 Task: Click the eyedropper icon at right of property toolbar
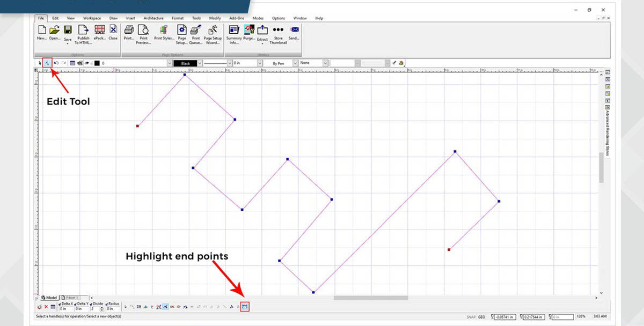pyautogui.click(x=394, y=63)
